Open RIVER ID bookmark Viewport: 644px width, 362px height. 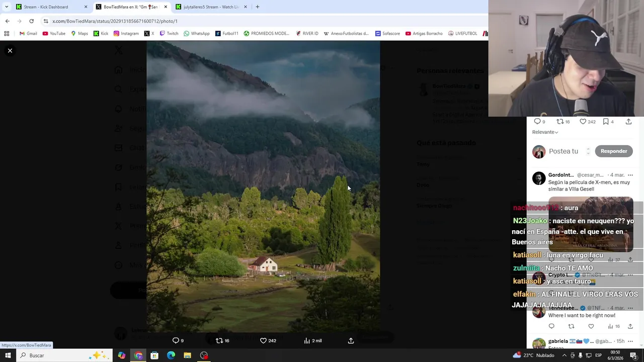(x=307, y=34)
